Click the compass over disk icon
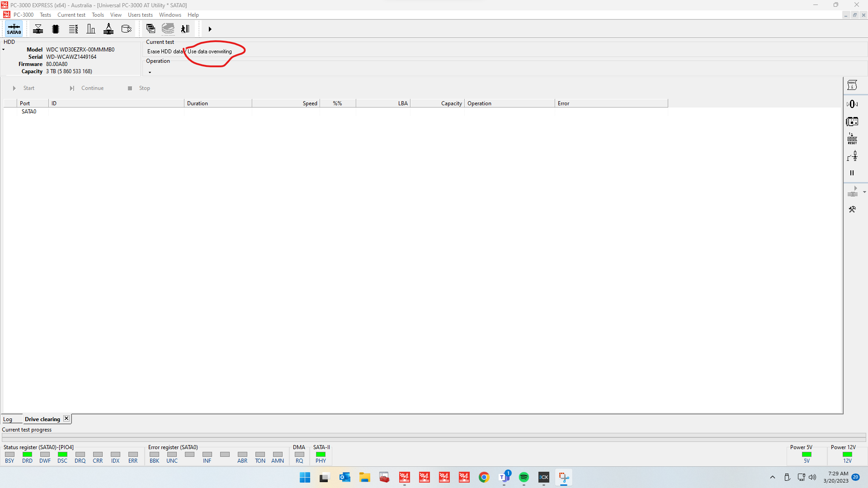 click(108, 29)
